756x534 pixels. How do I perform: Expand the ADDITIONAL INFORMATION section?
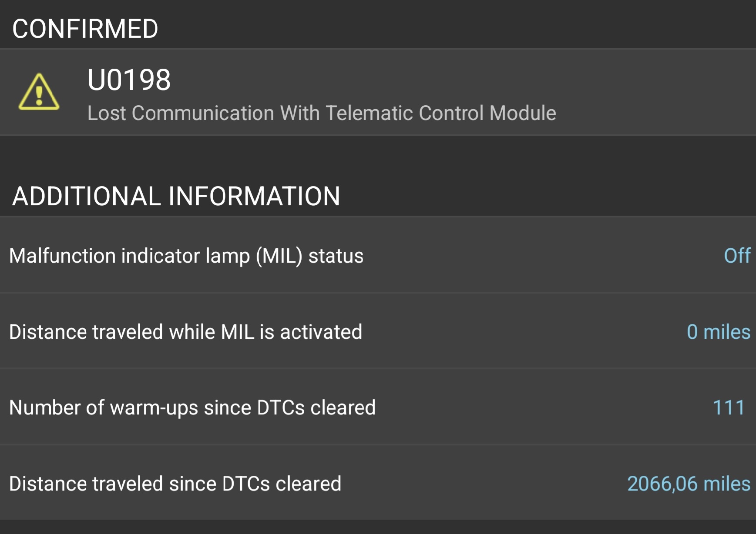tap(176, 197)
